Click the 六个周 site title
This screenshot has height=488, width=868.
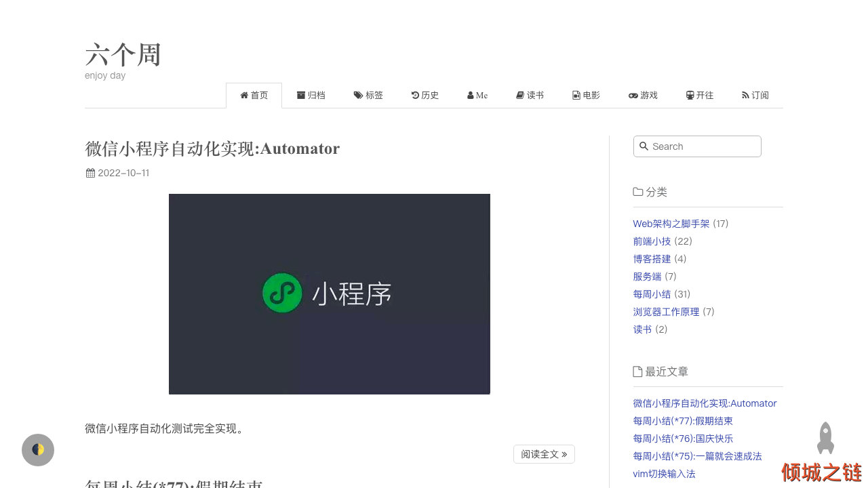(123, 55)
